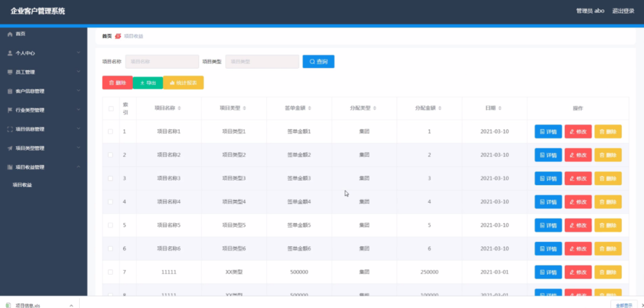
Task: Expand the 员工管理 sidebar chevron
Action: (x=79, y=72)
